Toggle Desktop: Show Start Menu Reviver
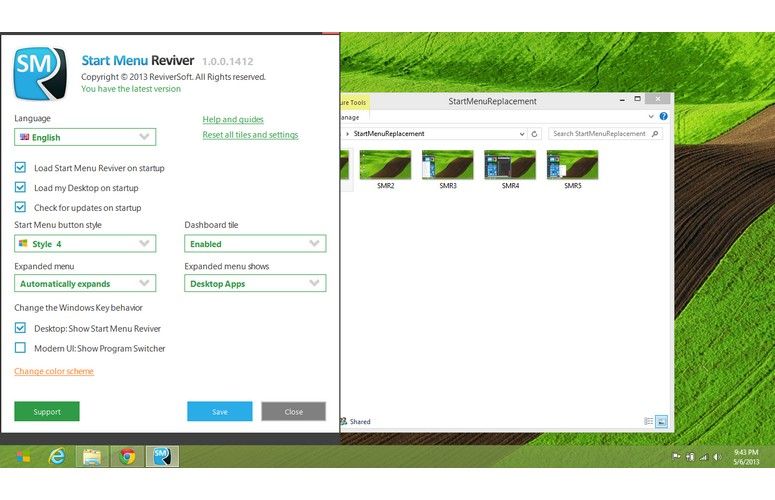This screenshot has width=775, height=500. [x=20, y=328]
